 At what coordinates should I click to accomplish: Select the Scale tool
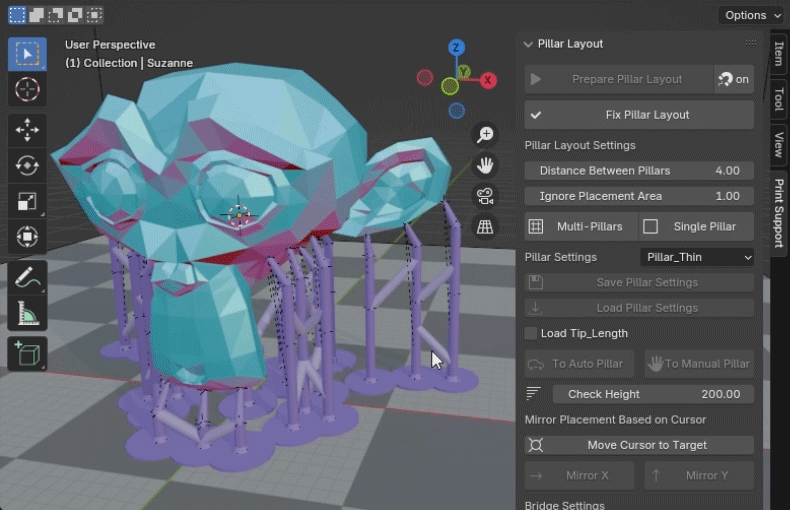coord(27,201)
